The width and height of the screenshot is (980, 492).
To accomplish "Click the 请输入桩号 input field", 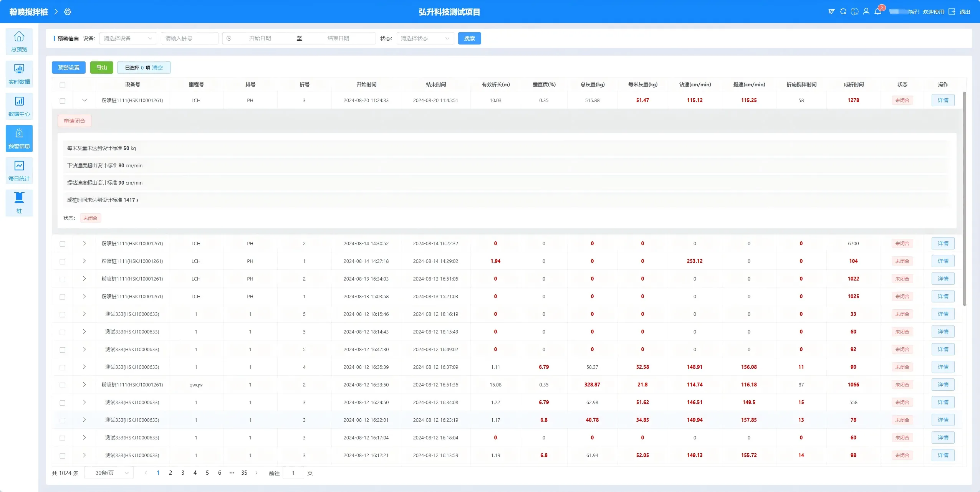I will point(189,38).
